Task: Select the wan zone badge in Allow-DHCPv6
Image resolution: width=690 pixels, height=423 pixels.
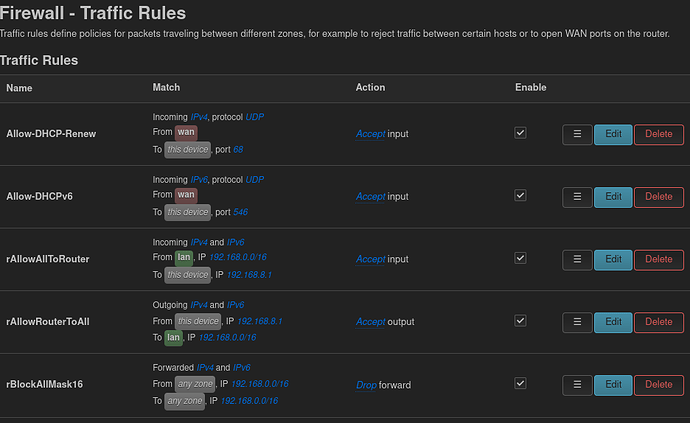Action: pyautogui.click(x=186, y=194)
